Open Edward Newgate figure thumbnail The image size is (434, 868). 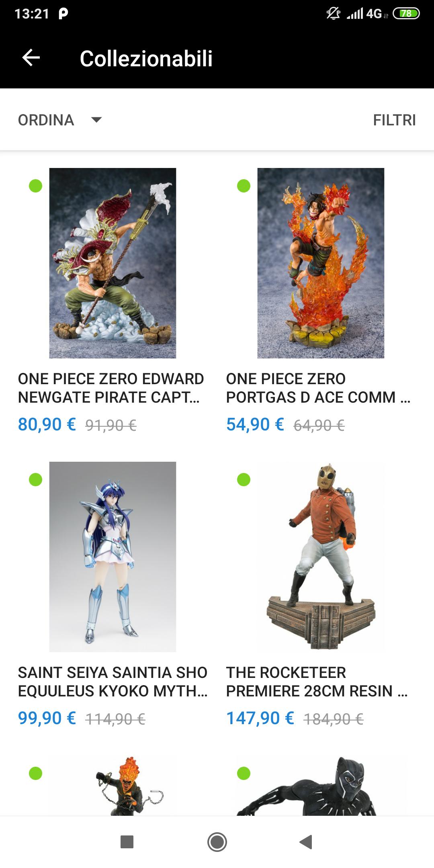coord(113,263)
